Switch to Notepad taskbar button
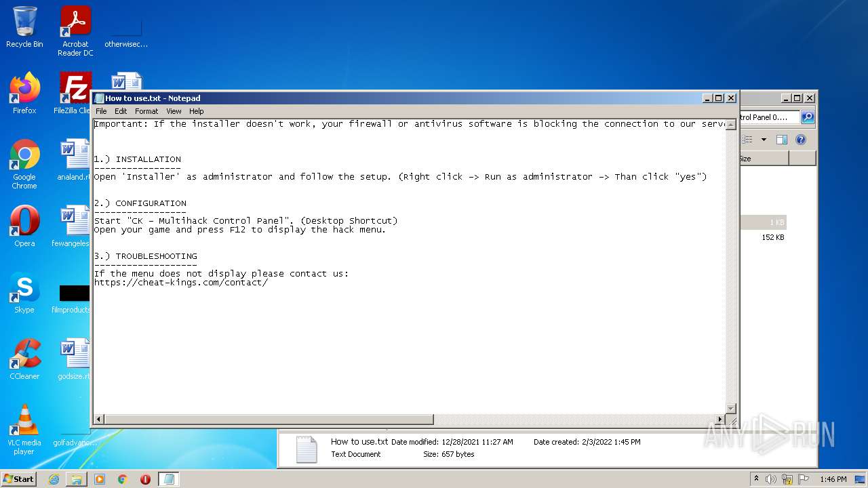868x488 pixels. [169, 479]
